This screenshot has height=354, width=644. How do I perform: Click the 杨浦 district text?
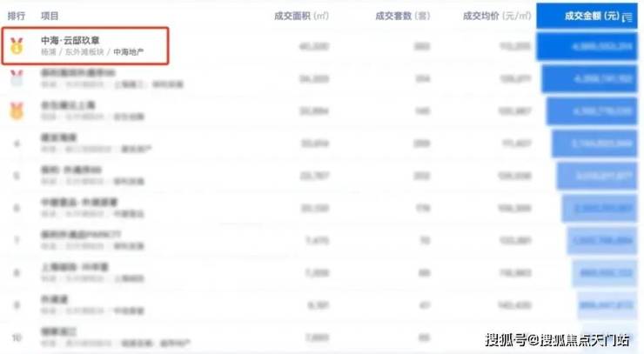tap(48, 52)
